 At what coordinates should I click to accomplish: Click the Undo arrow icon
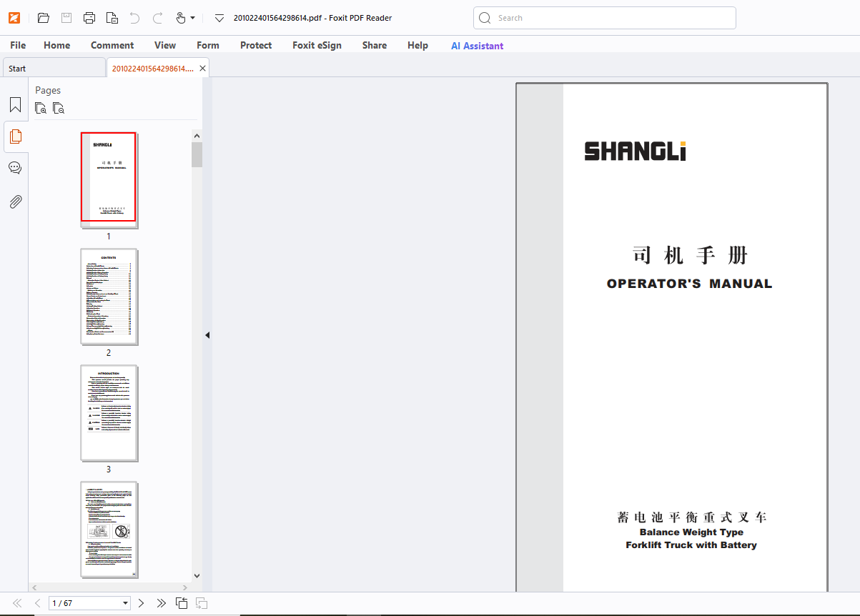pyautogui.click(x=134, y=18)
